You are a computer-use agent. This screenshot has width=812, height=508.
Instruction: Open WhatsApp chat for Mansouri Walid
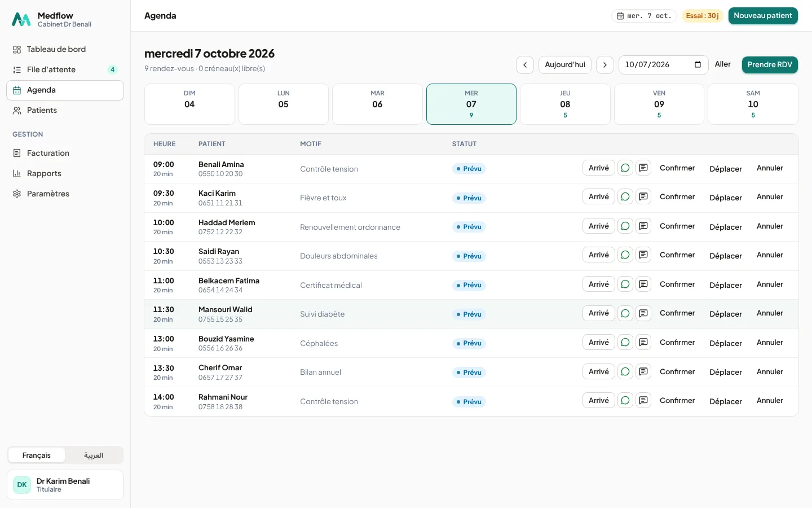tap(625, 313)
